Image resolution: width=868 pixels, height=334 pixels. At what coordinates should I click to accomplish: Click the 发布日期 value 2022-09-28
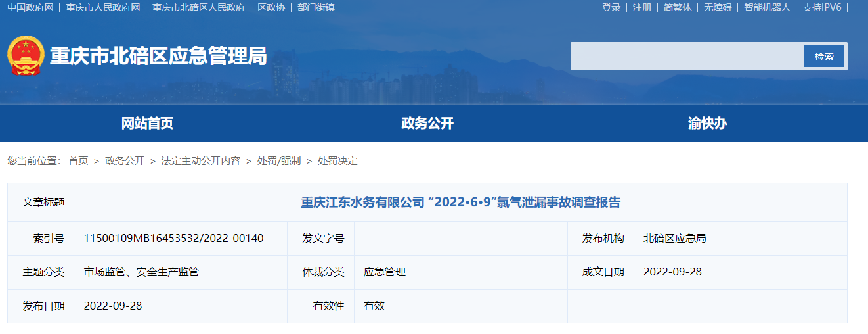(113, 306)
